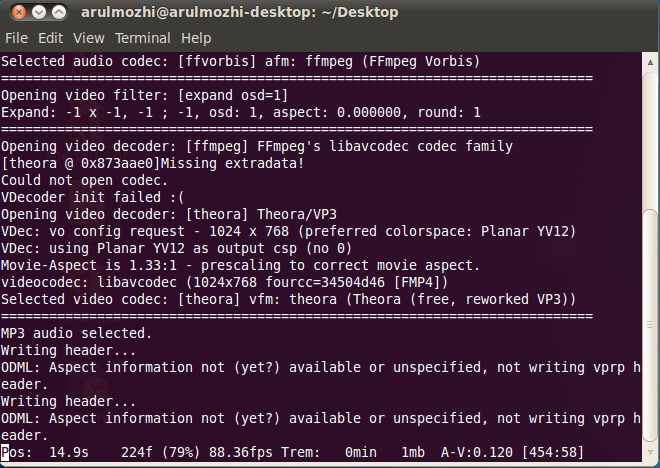Image resolution: width=660 pixels, height=468 pixels.
Task: Click the scrollbar down arrow
Action: click(x=650, y=452)
